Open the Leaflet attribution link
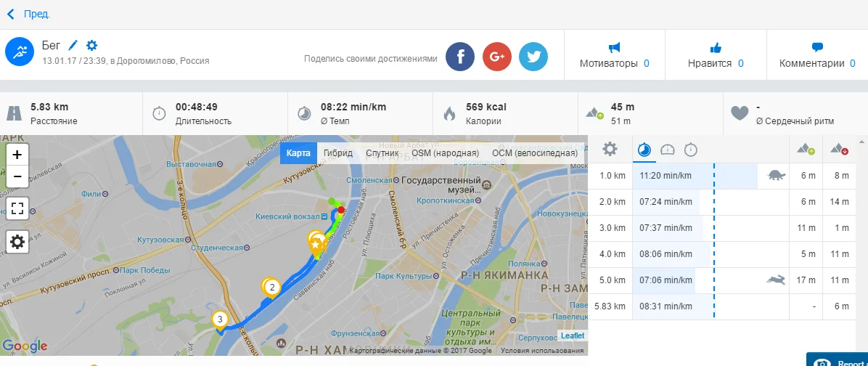This screenshot has height=366, width=868. coord(572,335)
